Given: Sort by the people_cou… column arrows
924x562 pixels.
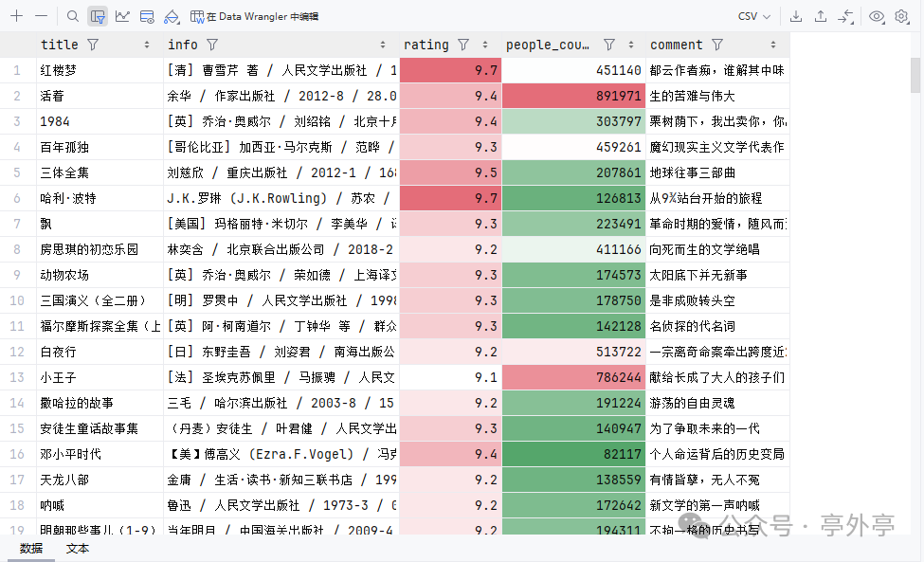Looking at the screenshot, I should [x=630, y=45].
